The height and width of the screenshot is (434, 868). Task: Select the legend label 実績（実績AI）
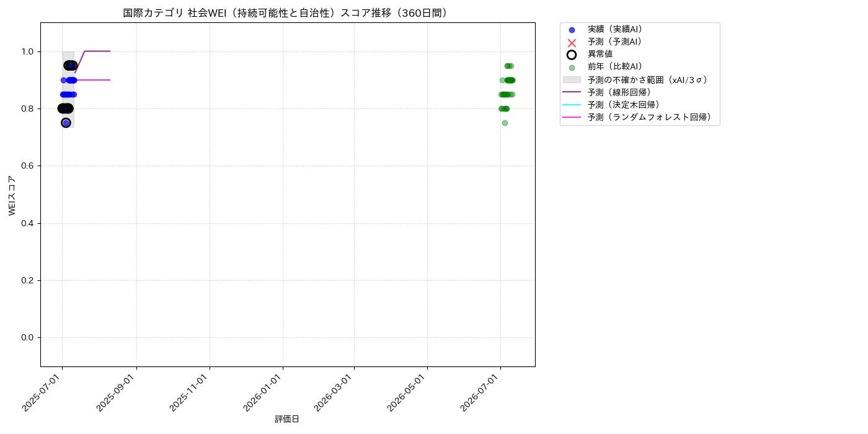coord(618,29)
